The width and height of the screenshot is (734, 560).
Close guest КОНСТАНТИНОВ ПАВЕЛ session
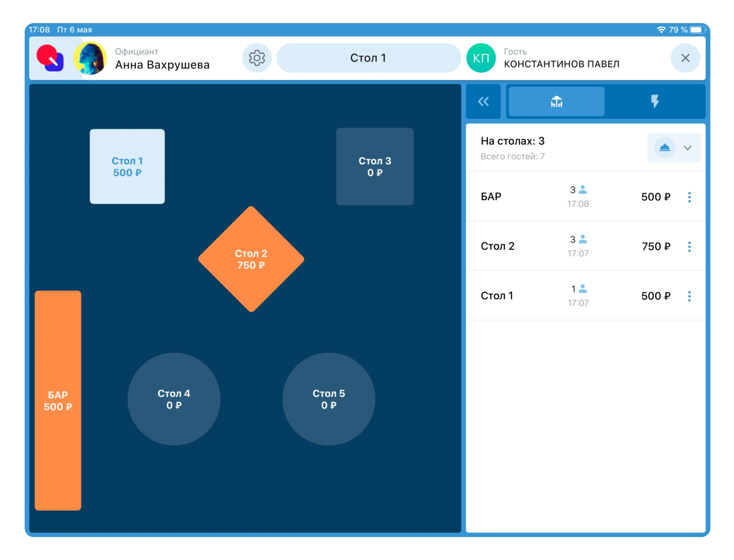(685, 58)
